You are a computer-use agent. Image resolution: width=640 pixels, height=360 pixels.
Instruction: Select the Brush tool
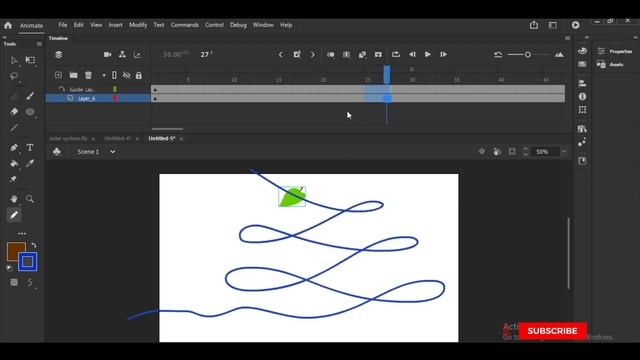tap(30, 96)
